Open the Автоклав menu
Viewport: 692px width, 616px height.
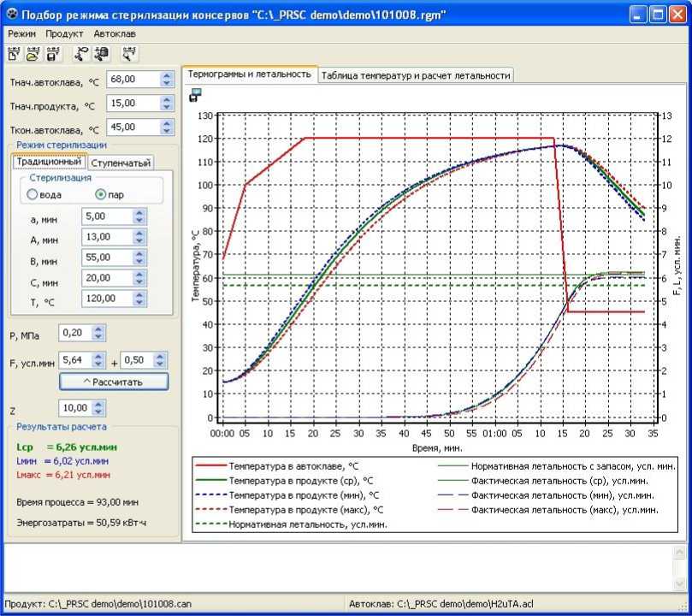tap(114, 34)
